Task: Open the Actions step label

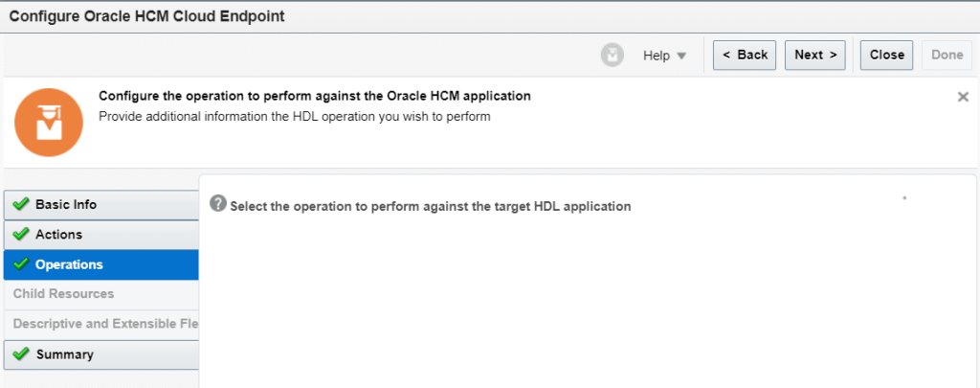Action: pyautogui.click(x=59, y=235)
